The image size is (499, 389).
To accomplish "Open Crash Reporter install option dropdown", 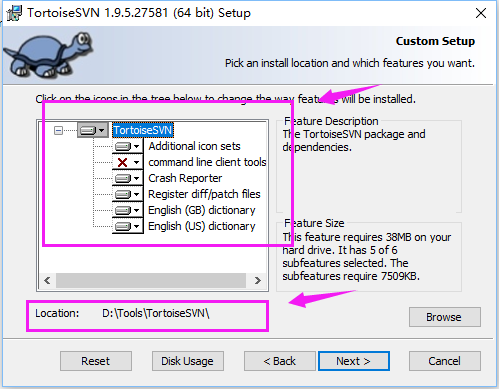I will [127, 178].
